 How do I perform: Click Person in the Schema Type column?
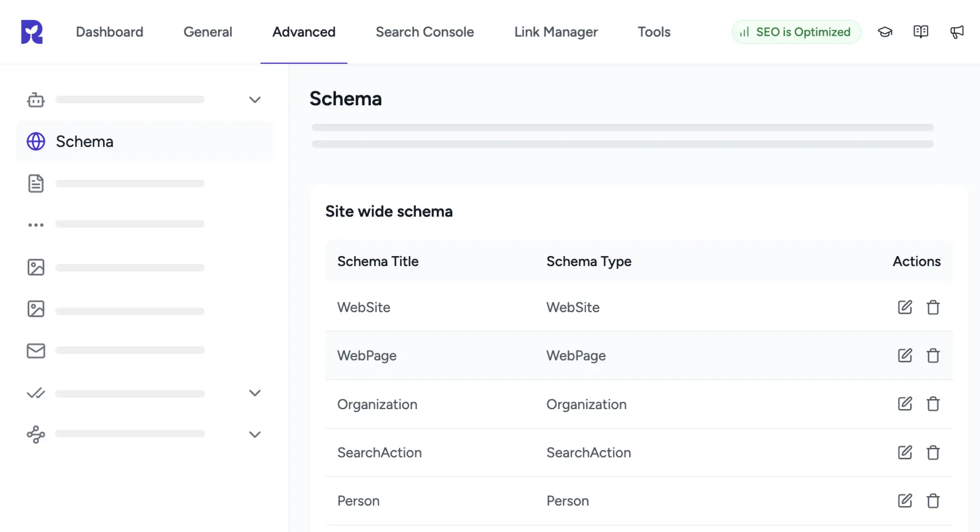click(568, 501)
